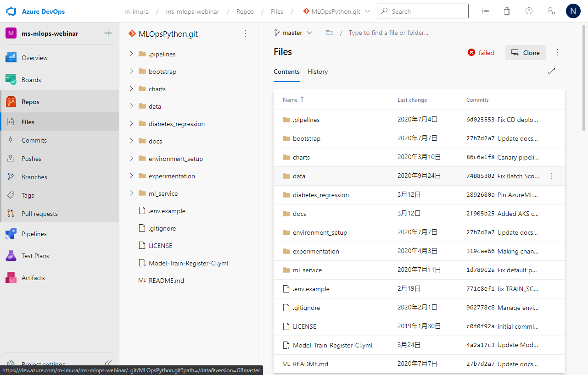This screenshot has width=588, height=375.
Task: Open .env.example in the file list
Action: [x=311, y=289]
